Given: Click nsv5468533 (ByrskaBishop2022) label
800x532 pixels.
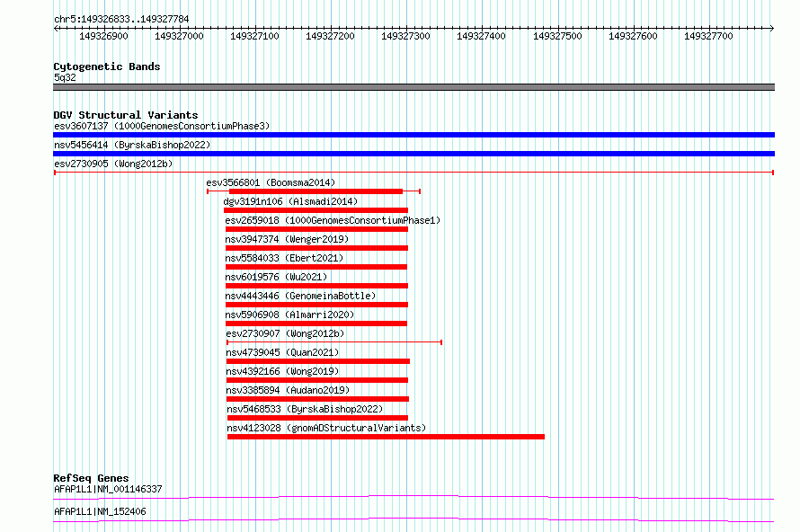Looking at the screenshot, I should tap(305, 409).
